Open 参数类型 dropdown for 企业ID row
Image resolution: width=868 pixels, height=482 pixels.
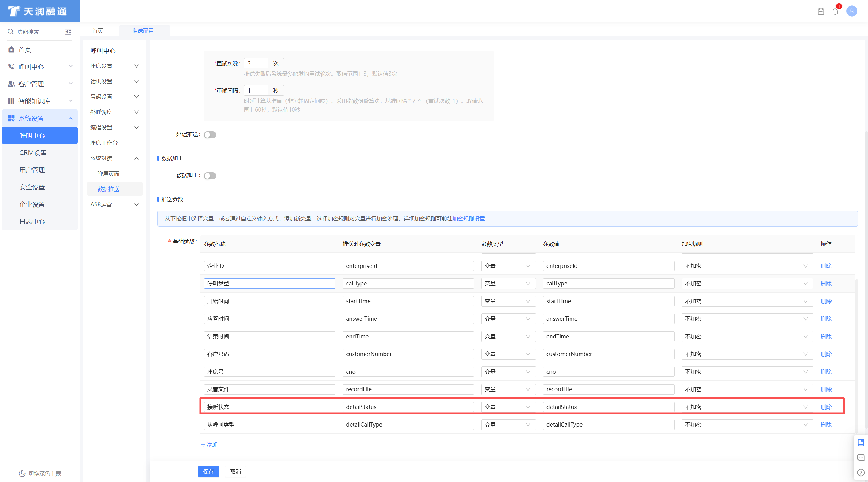click(508, 266)
